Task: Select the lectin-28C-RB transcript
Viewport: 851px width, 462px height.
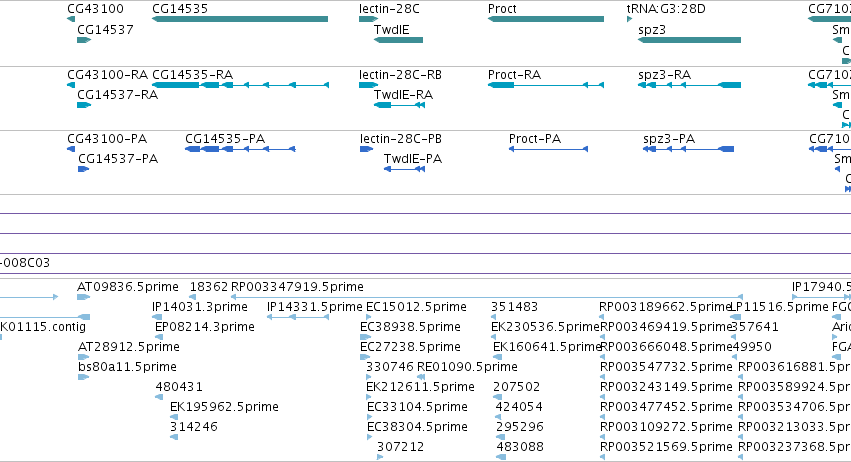Action: (368, 85)
